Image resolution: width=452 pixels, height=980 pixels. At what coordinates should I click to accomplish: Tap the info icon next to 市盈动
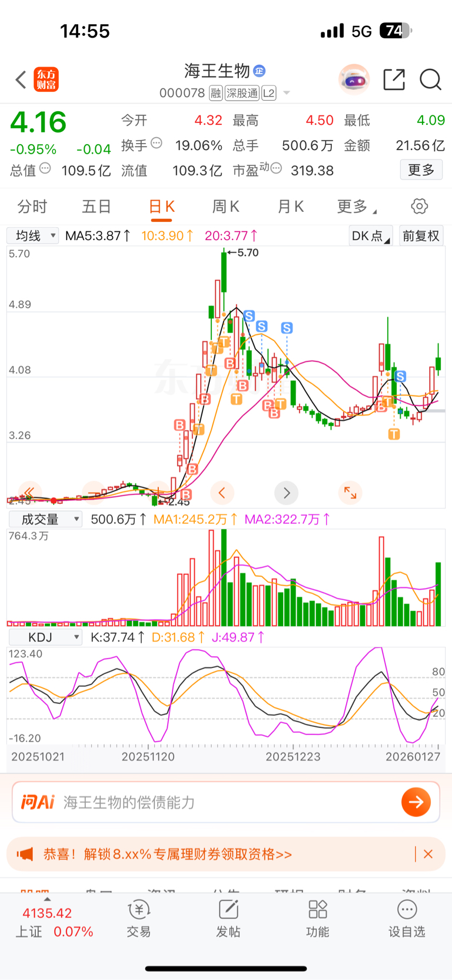click(276, 169)
